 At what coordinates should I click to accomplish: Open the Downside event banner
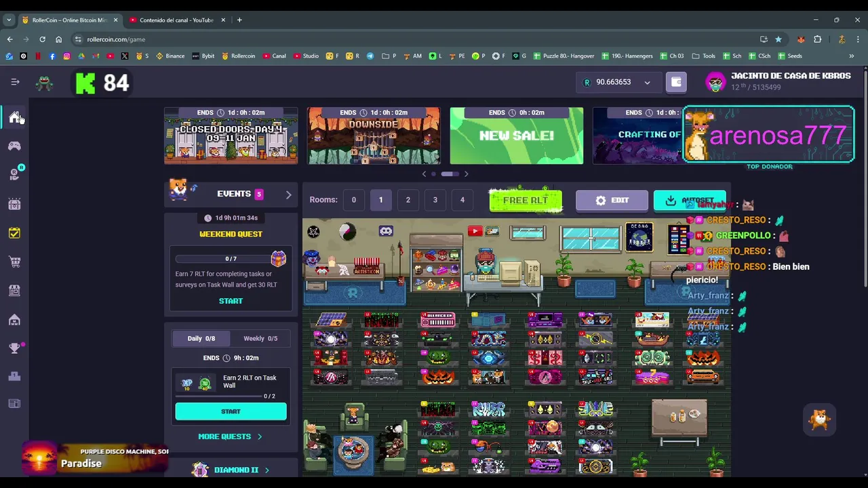click(374, 136)
